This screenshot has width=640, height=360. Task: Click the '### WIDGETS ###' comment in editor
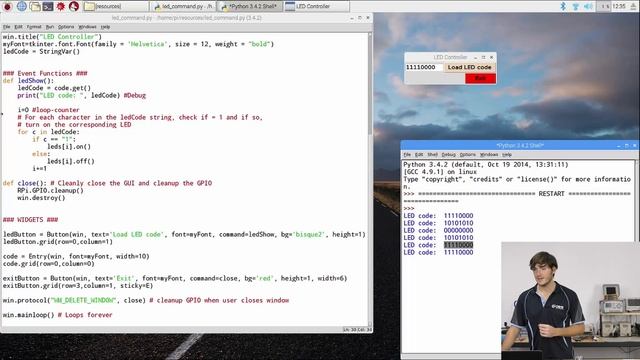click(x=31, y=220)
